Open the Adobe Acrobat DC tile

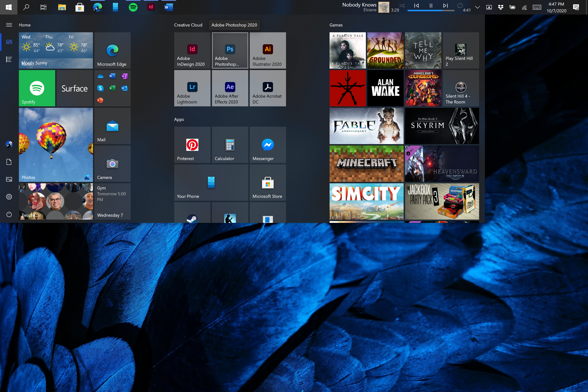(x=268, y=88)
